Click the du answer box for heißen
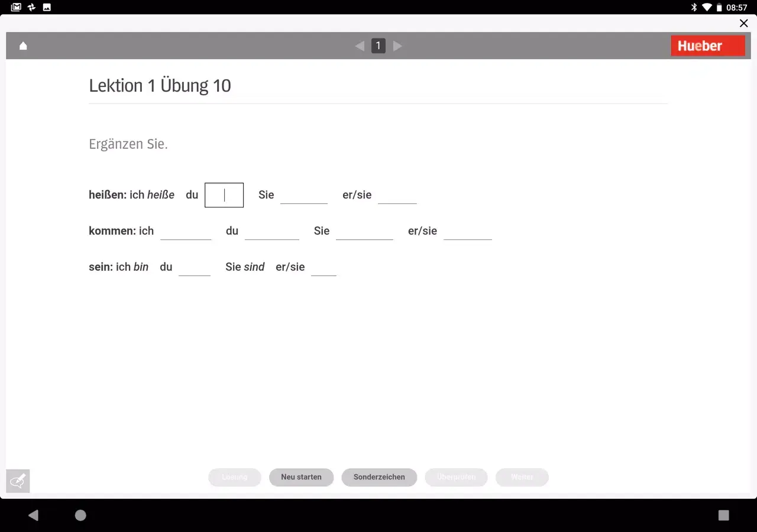 pyautogui.click(x=224, y=195)
